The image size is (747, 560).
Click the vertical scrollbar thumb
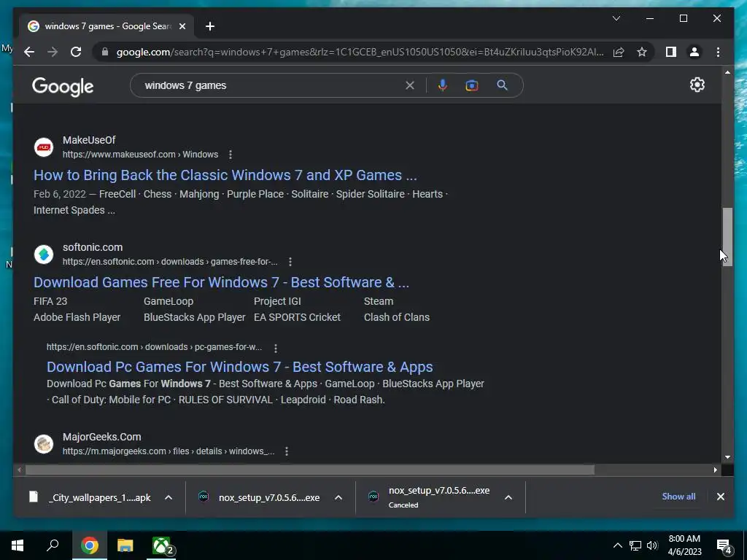click(x=727, y=237)
